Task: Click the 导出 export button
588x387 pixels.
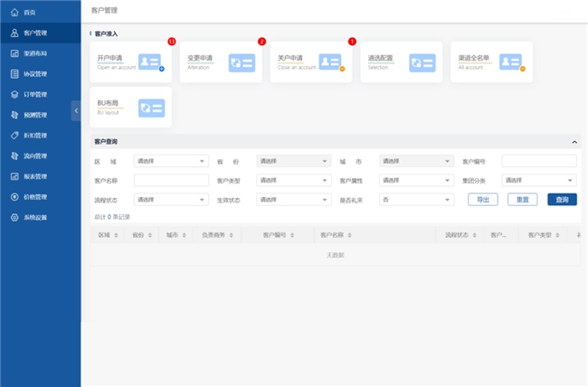Action: click(x=483, y=200)
